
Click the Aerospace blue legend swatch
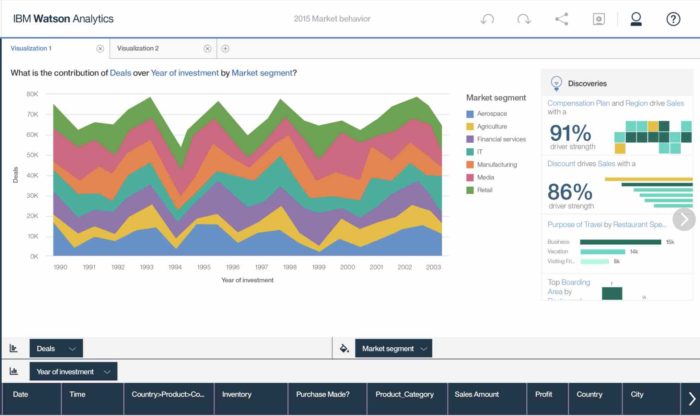point(470,114)
